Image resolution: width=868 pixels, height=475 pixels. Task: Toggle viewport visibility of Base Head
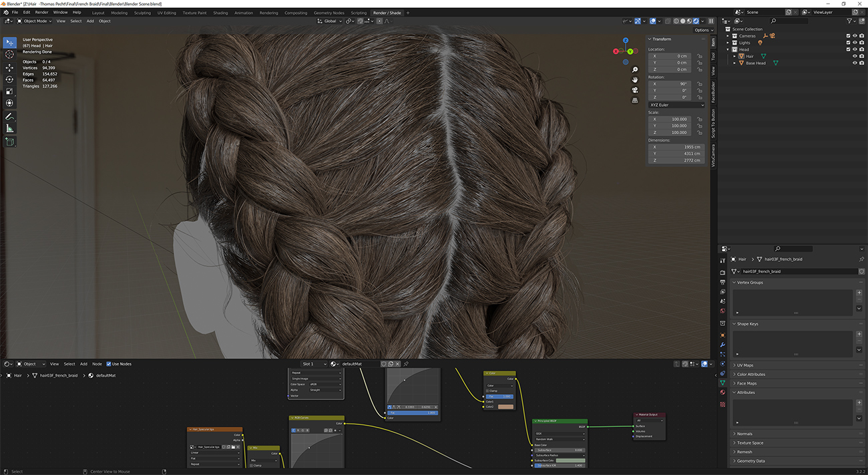[855, 63]
